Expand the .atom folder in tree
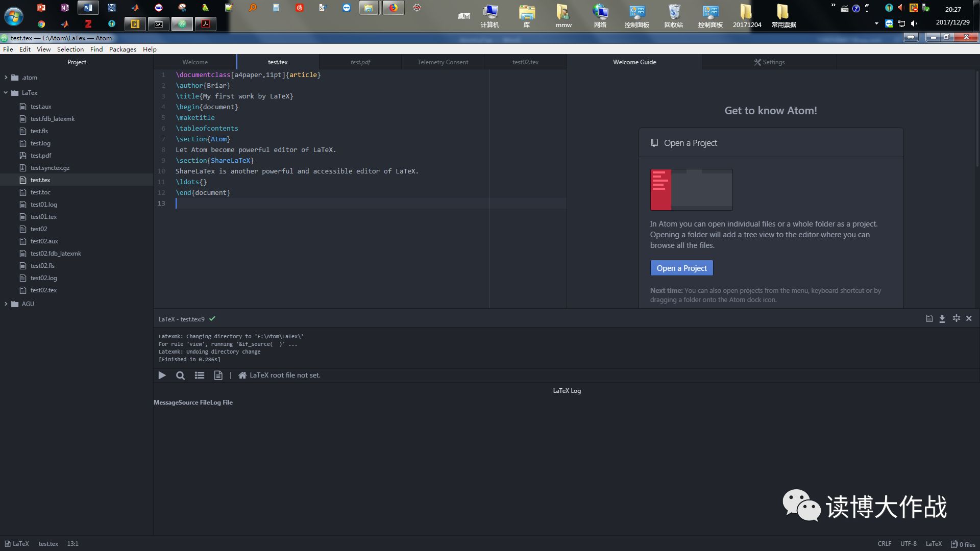Screen dimensions: 980x551 (6, 78)
